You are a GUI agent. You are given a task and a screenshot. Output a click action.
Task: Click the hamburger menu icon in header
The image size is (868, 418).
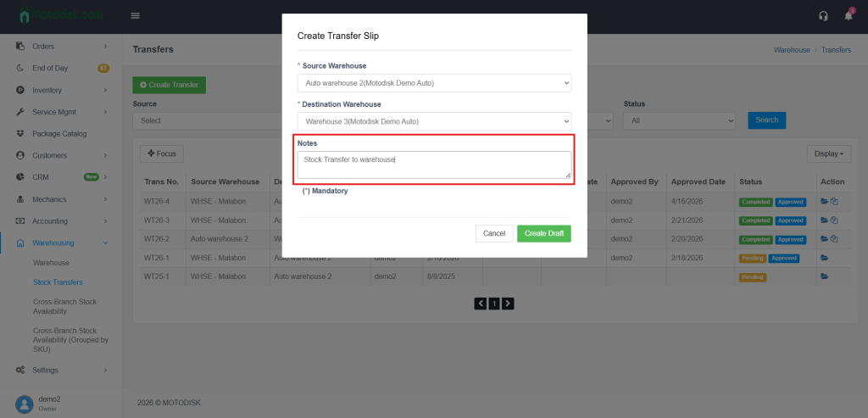click(136, 16)
